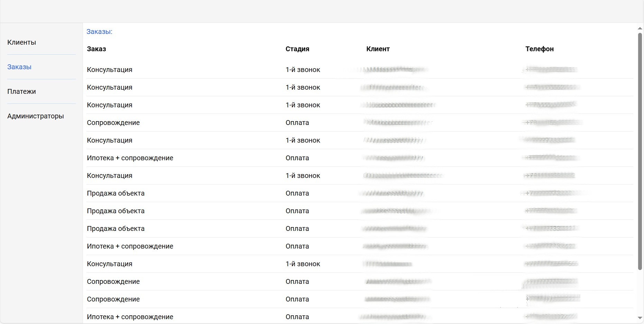
Task: Click the Заказ column header
Action: coord(96,49)
